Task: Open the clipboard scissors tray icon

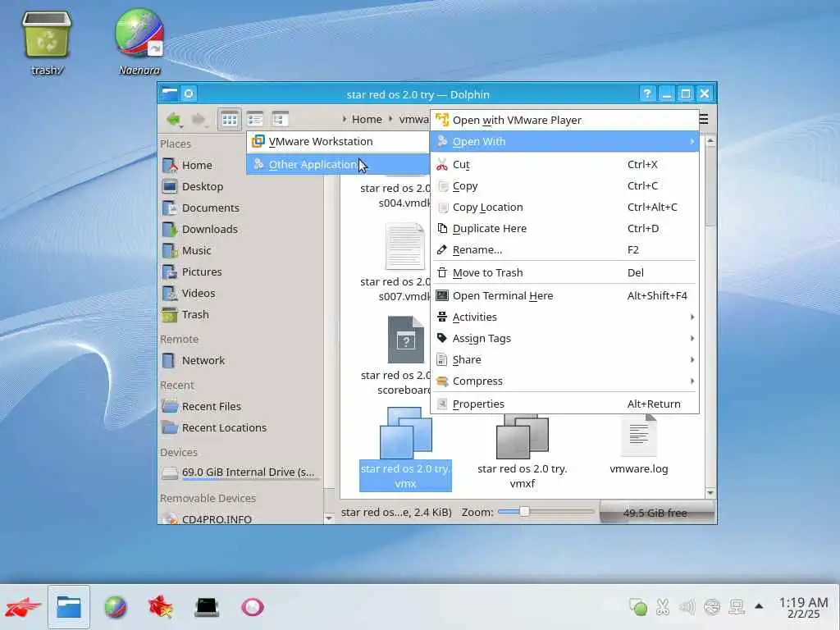Action: coord(663,606)
